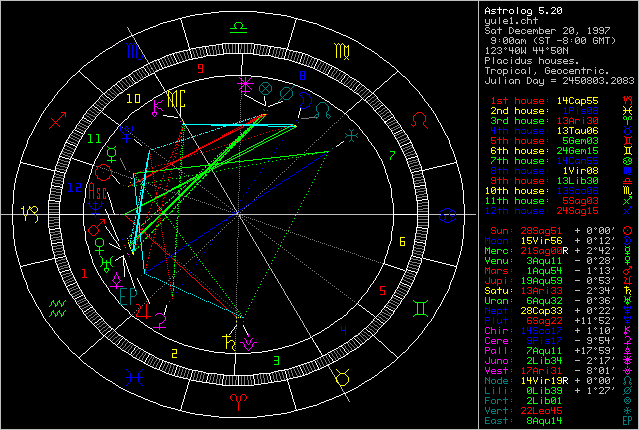
Task: Click the Neptune trident glyph inside the wheel
Action: tap(96, 209)
